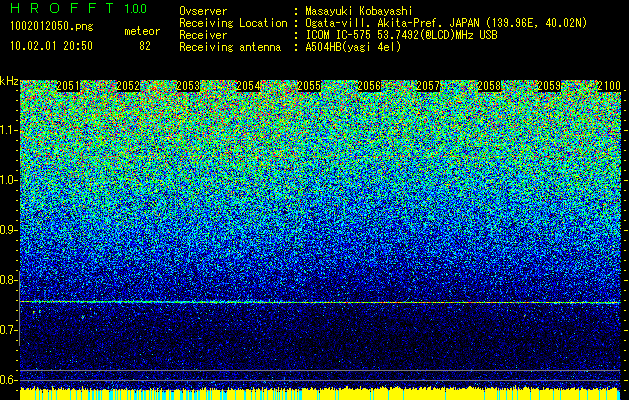Click the 2054 time marker
The height and width of the screenshot is (400, 629).
click(248, 86)
